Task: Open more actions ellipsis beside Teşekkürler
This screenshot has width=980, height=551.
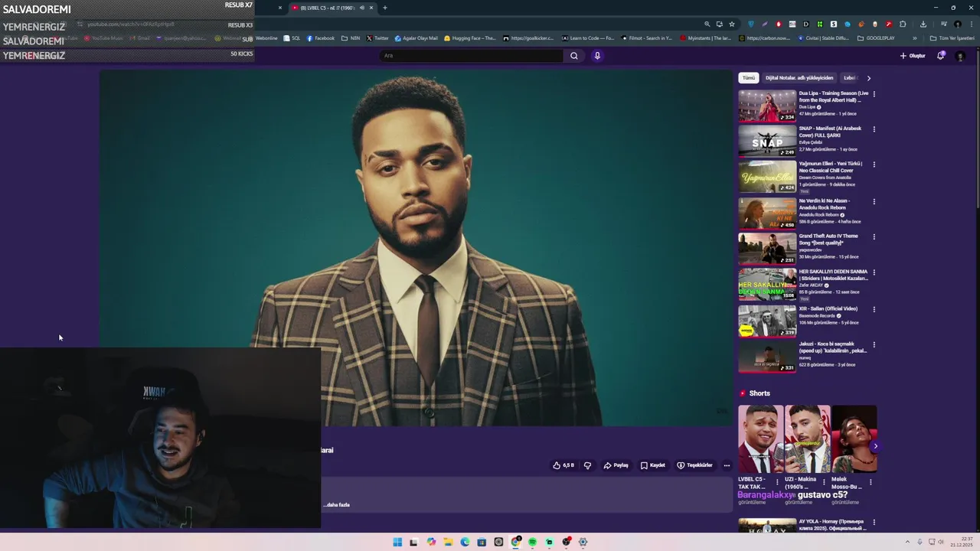Action: [727, 465]
